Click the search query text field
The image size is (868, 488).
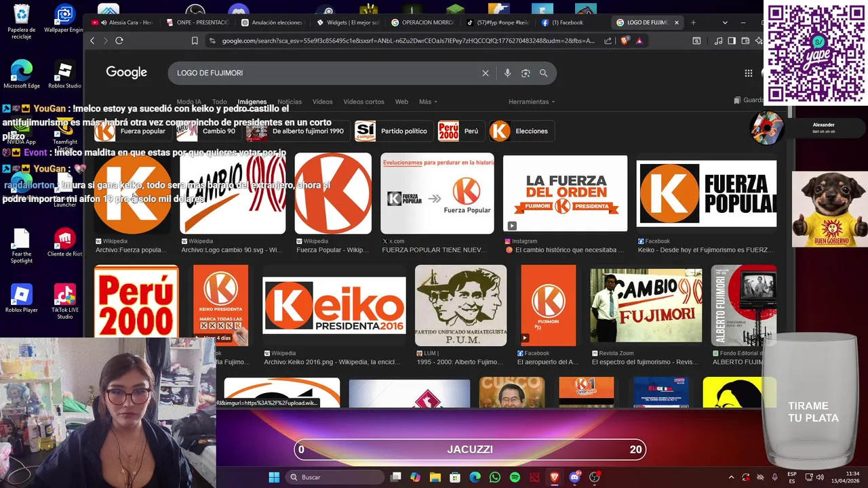(325, 73)
